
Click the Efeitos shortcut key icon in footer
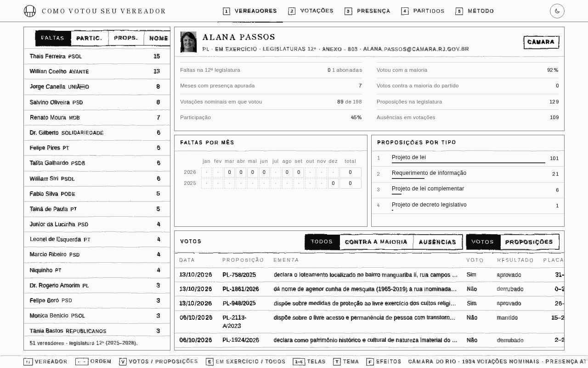[x=370, y=362]
